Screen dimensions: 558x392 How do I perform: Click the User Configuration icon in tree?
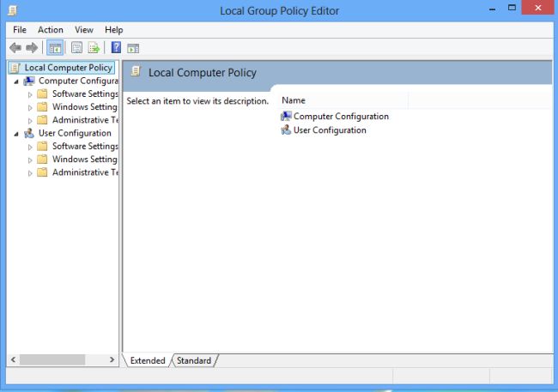29,134
